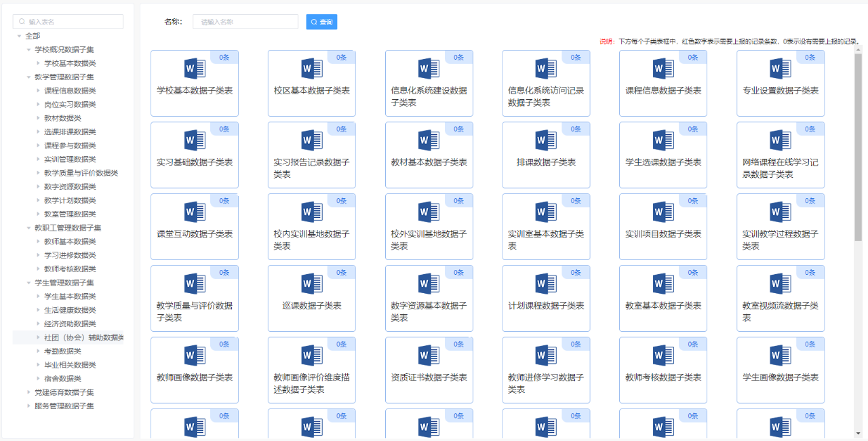The height and width of the screenshot is (441, 868).
Task: Expand the arrow beside 教材数据类
Action: [38, 118]
